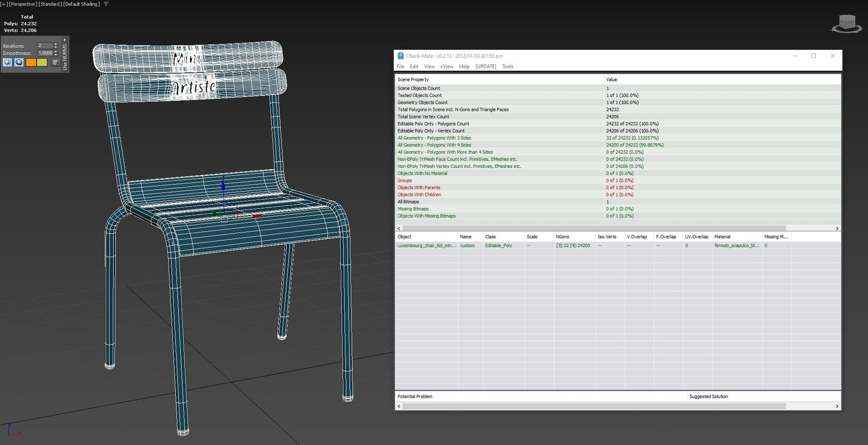Increase Smoothness with spinner up arrow
This screenshot has width=868, height=445.
click(x=56, y=52)
